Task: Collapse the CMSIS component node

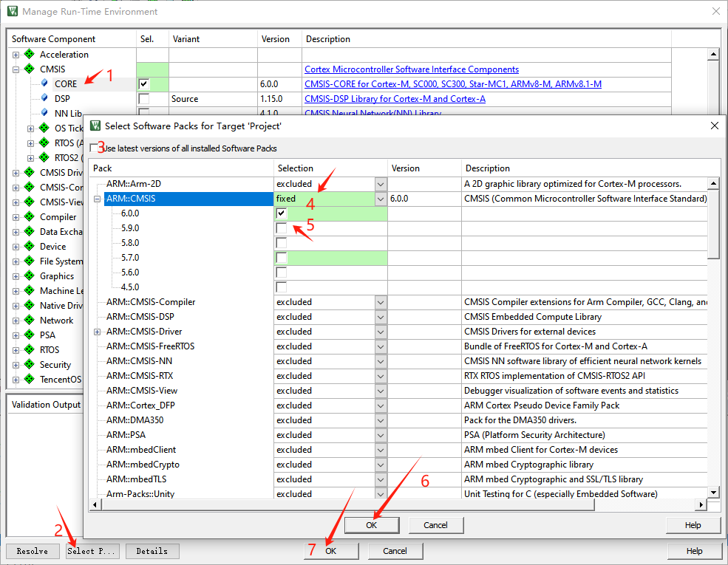Action: pos(16,69)
